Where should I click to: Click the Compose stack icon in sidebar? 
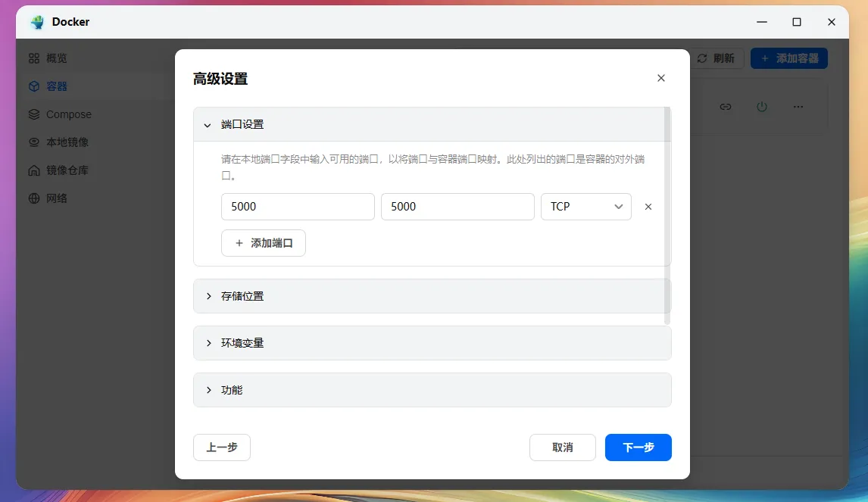tap(34, 114)
